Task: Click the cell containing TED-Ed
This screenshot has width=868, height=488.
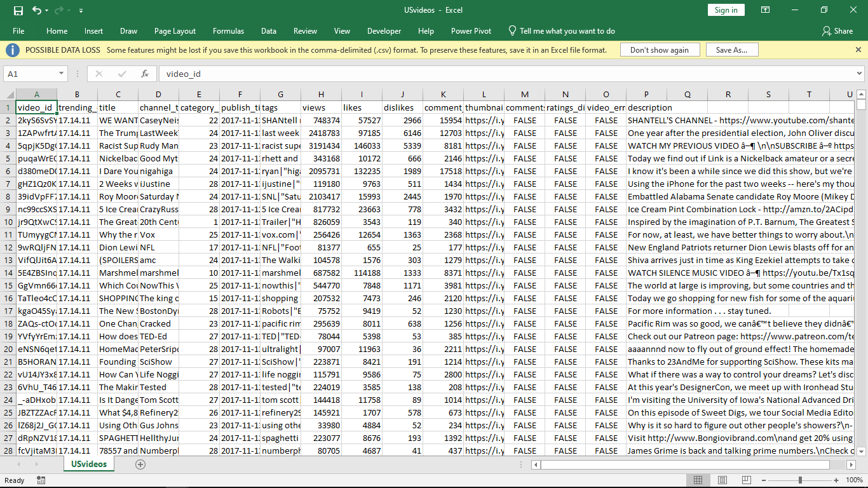Action: tap(158, 336)
